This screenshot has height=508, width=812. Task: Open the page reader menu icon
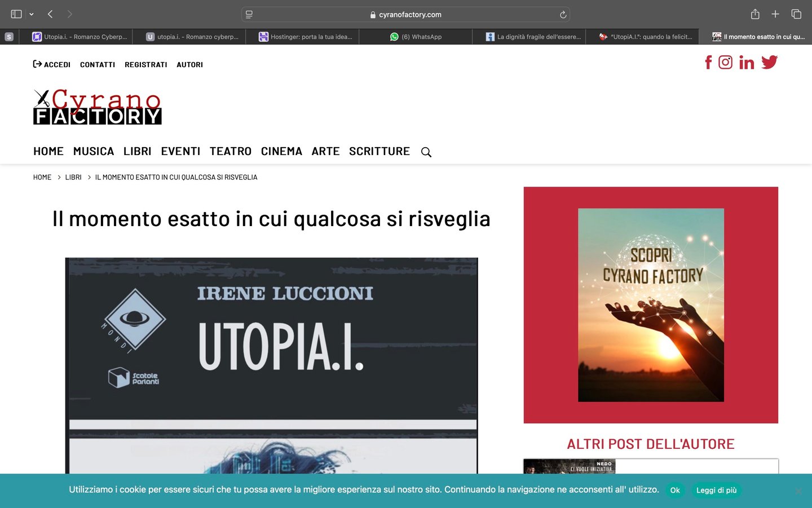point(249,15)
